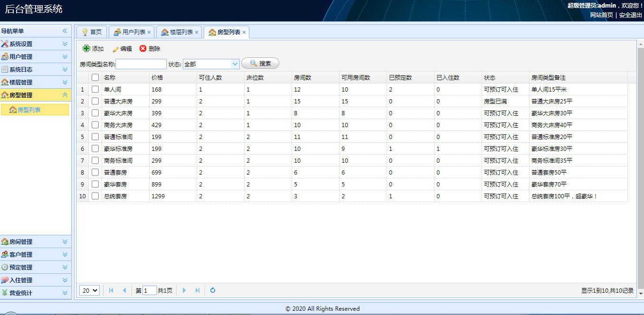Click the green plus Add icon
The image size is (644, 315).
(x=86, y=48)
